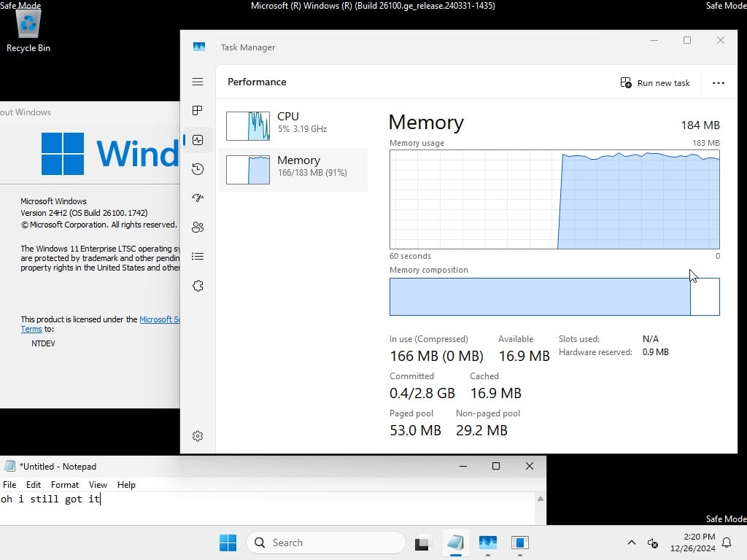The width and height of the screenshot is (747, 560).
Task: Click the taskbar Search box
Action: [x=326, y=542]
